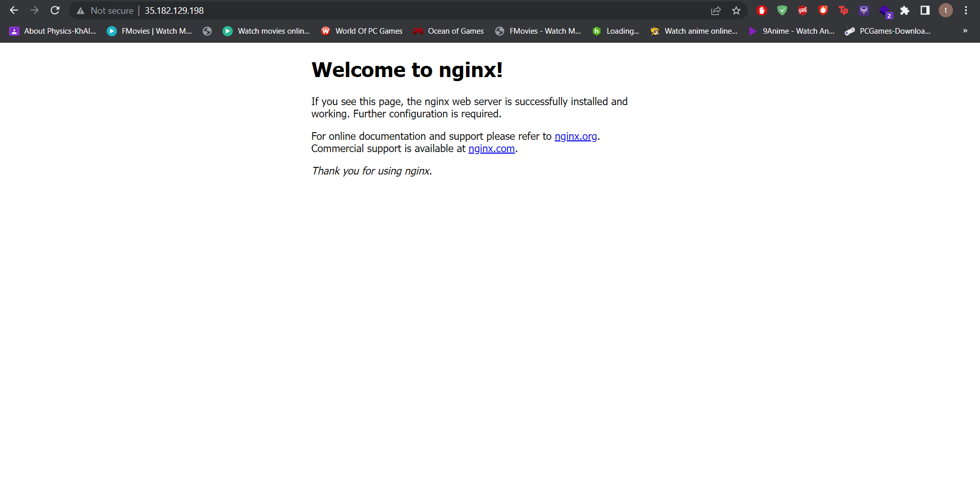The height and width of the screenshot is (494, 980).
Task: Open the crossed-out ABP extension icon
Action: [802, 10]
